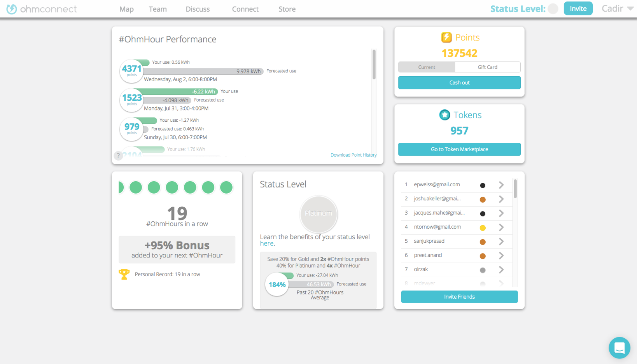The width and height of the screenshot is (637, 364).
Task: Open the chat support bubble
Action: (619, 348)
